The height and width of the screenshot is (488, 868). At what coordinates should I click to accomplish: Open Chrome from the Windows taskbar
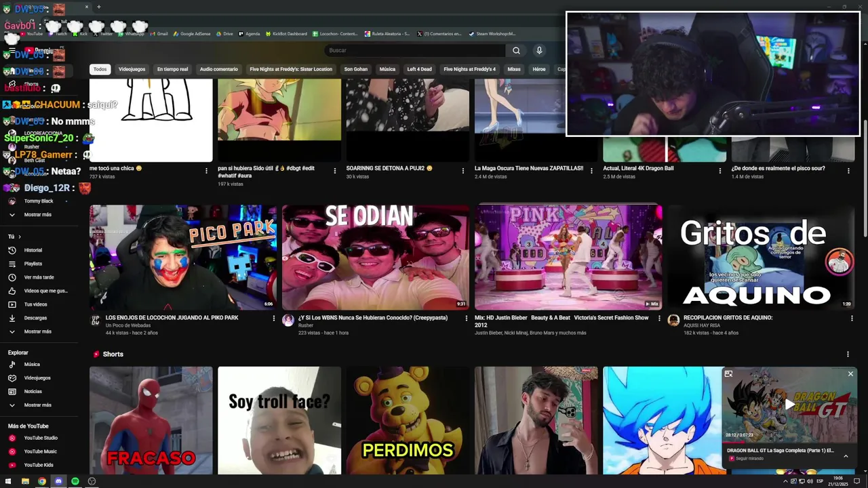[42, 481]
